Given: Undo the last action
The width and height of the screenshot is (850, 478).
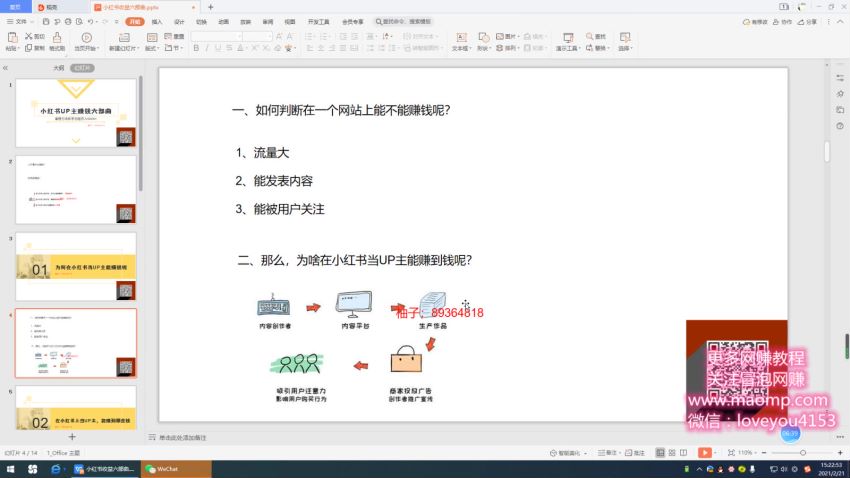Looking at the screenshot, I should coord(91,22).
